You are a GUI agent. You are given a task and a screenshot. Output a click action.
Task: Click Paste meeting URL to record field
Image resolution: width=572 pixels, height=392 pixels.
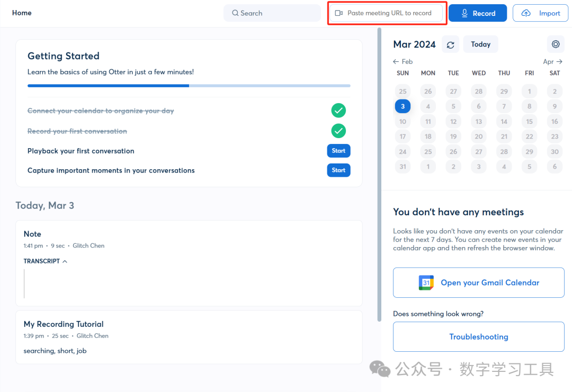click(386, 13)
